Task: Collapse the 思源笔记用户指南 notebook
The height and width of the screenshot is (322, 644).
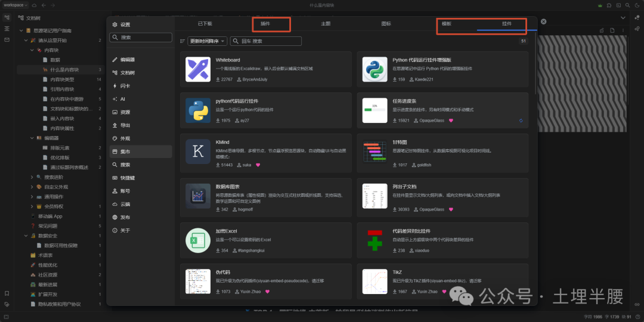Action: coord(21,31)
